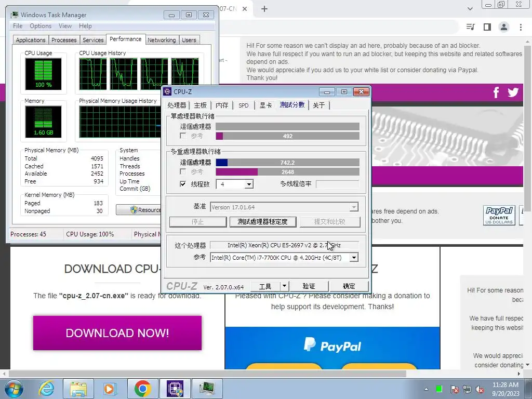The height and width of the screenshot is (399, 532).
Task: Click the multi-thread ratio field
Action: point(337,184)
